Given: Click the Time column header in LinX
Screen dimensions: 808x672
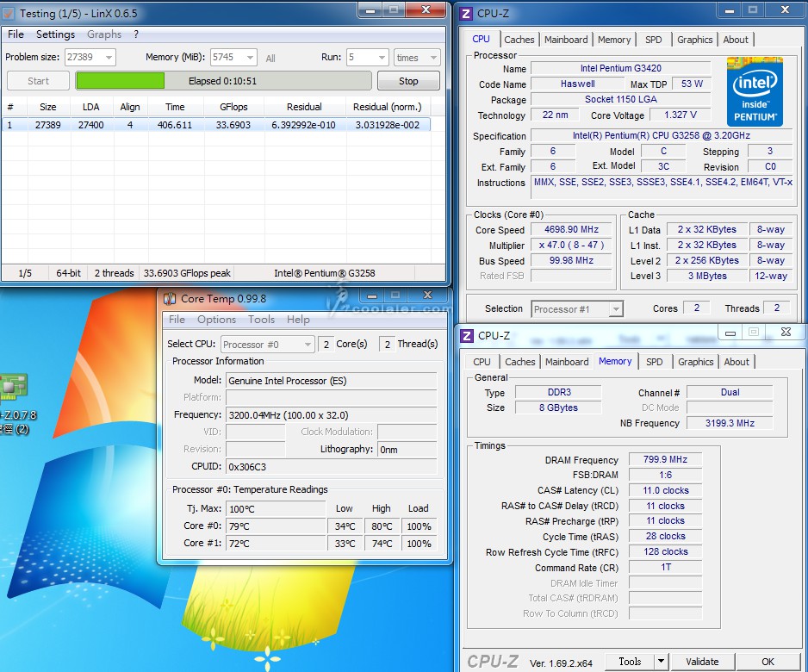Looking at the screenshot, I should [x=175, y=107].
